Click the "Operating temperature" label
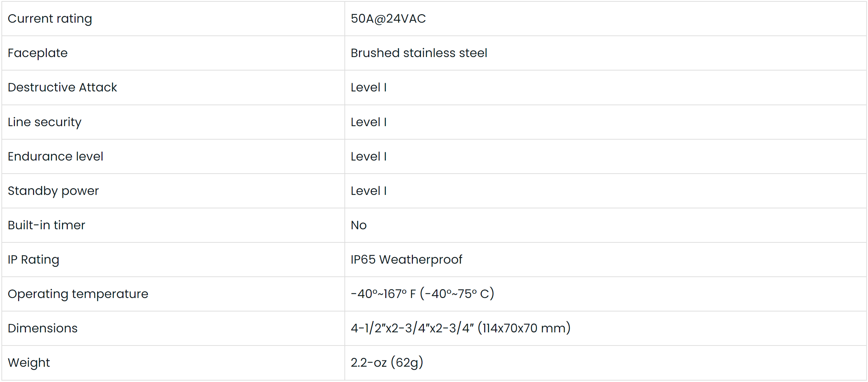868x382 pixels. (78, 294)
